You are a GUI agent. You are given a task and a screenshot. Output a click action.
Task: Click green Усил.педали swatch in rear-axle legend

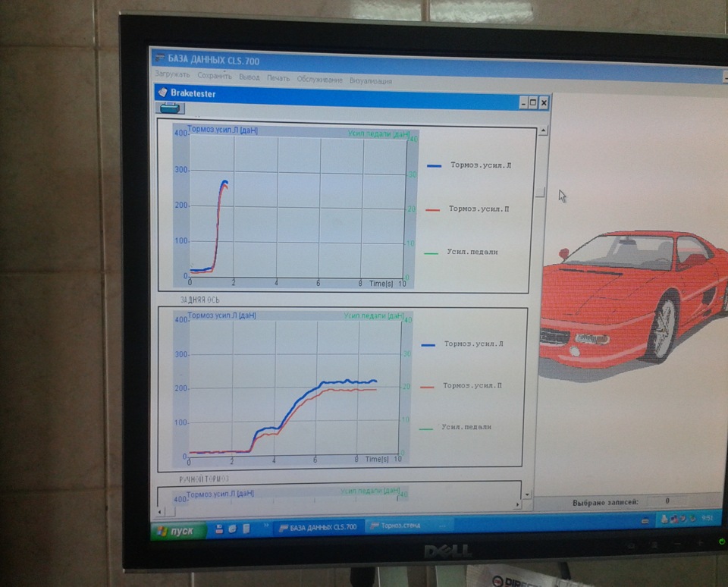425,428
